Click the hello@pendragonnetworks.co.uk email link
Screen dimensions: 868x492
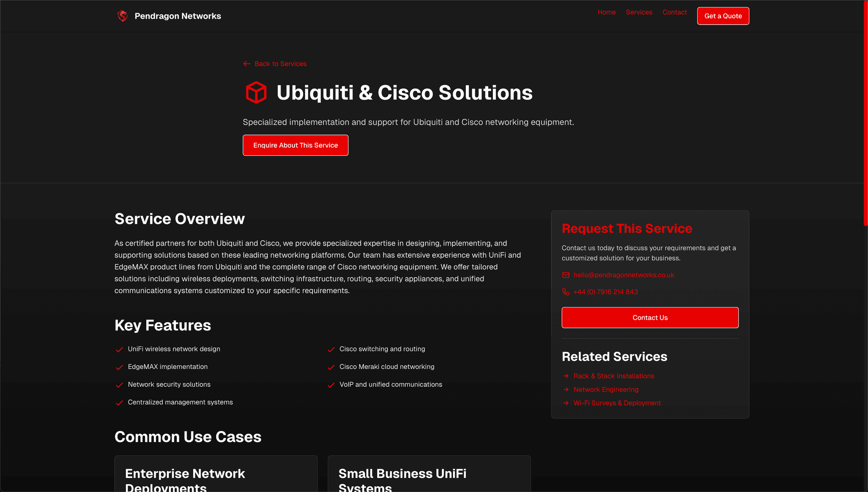point(623,275)
